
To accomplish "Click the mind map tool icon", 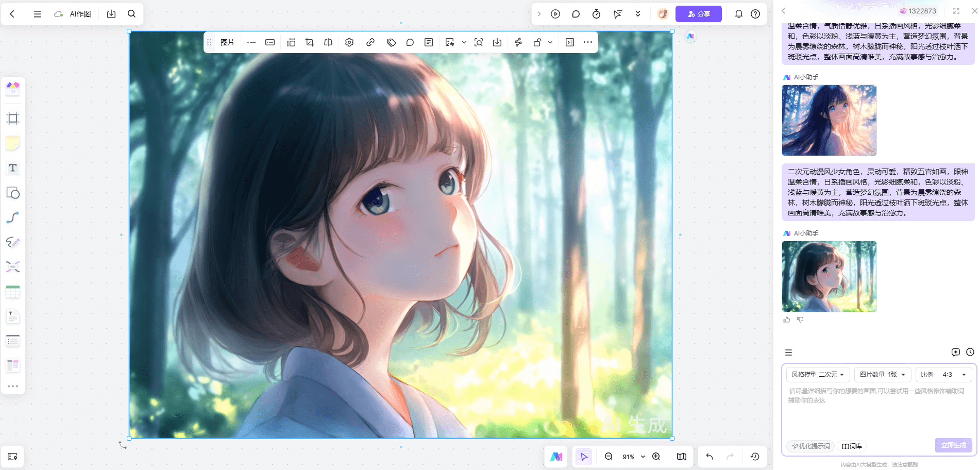I will pyautogui.click(x=13, y=266).
